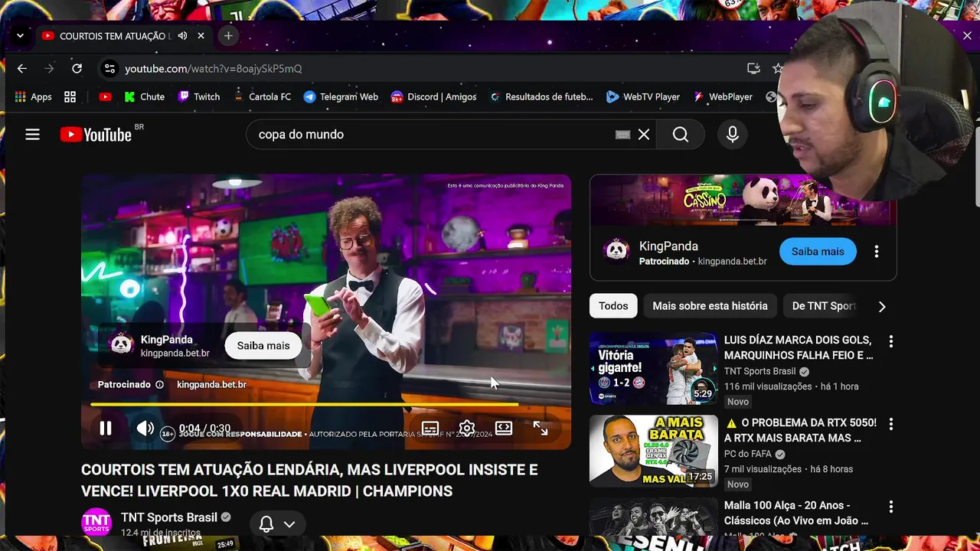Expand the subscription notification dropdown chevron
980x551 pixels.
click(x=289, y=524)
